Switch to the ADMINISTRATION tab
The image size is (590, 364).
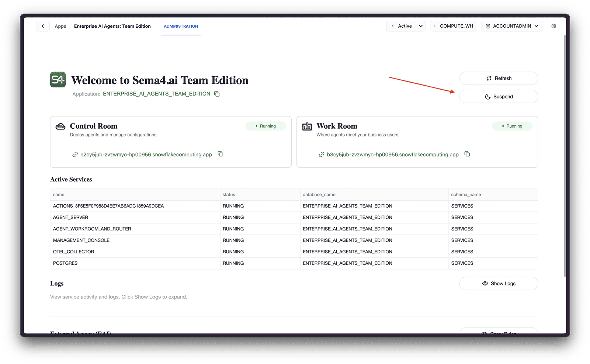(x=181, y=26)
